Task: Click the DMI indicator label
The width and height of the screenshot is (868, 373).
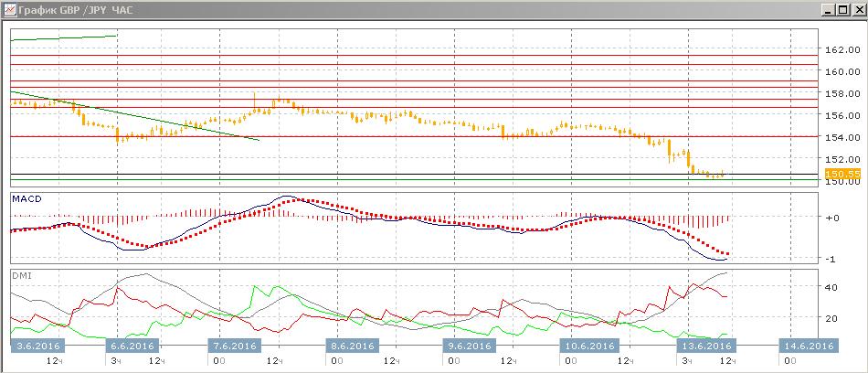Action: pos(21,275)
